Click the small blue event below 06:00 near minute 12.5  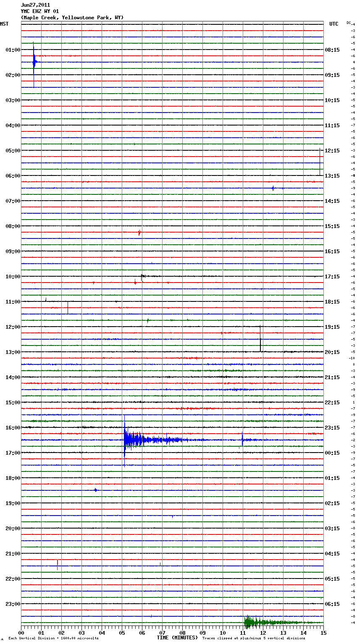point(273,188)
